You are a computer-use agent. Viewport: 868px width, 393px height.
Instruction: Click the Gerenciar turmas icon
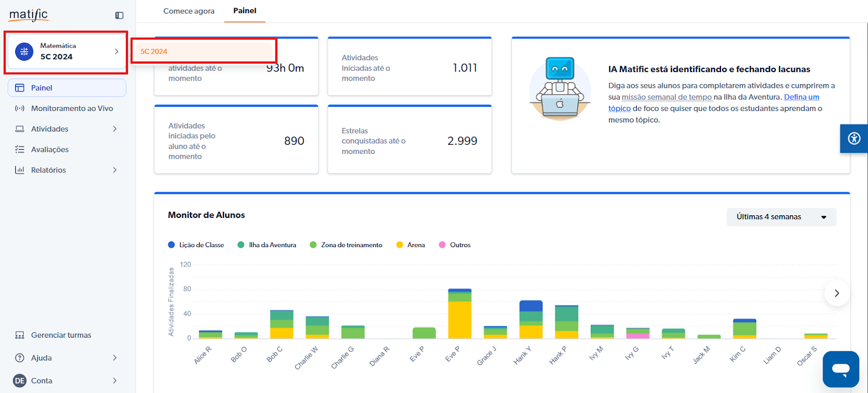(20, 335)
